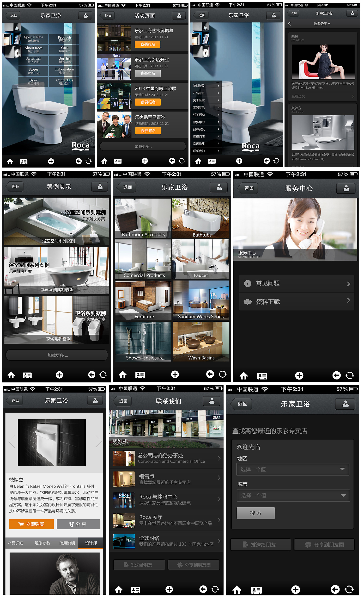Image resolution: width=364 pixels, height=599 pixels.
Task: Open the 地区 select dropdown
Action: tap(293, 469)
